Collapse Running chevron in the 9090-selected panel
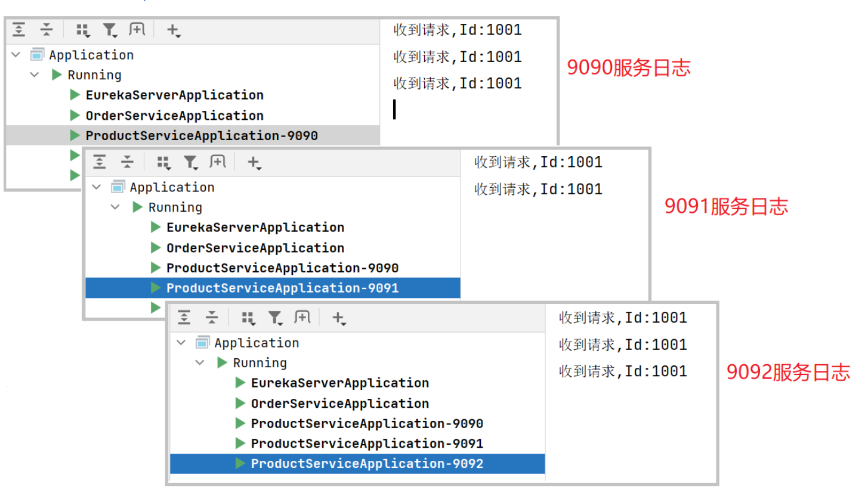Viewport: 868px width, 493px height. pyautogui.click(x=35, y=75)
